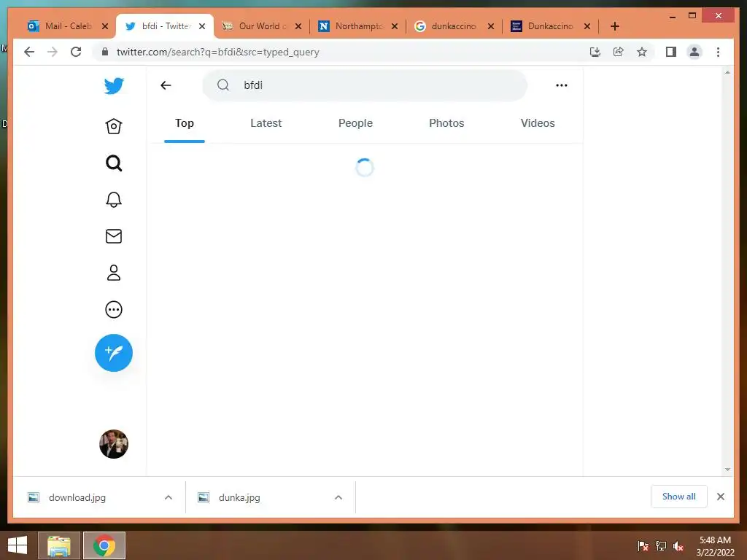This screenshot has height=560, width=747.
Task: Switch to Our World browser tab
Action: tap(262, 26)
